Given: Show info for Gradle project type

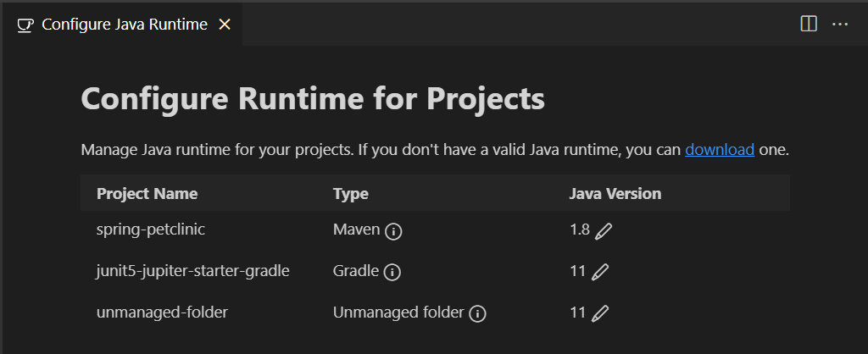Looking at the screenshot, I should point(392,273).
